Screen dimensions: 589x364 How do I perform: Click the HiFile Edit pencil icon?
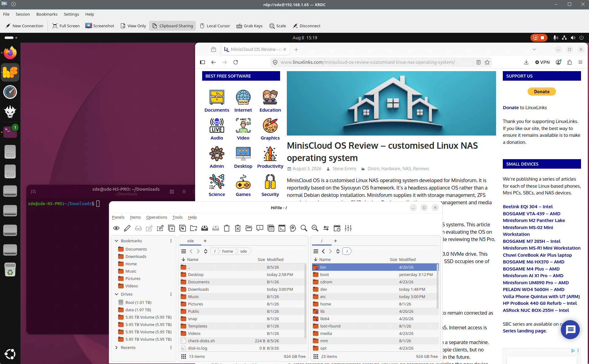[x=127, y=228]
